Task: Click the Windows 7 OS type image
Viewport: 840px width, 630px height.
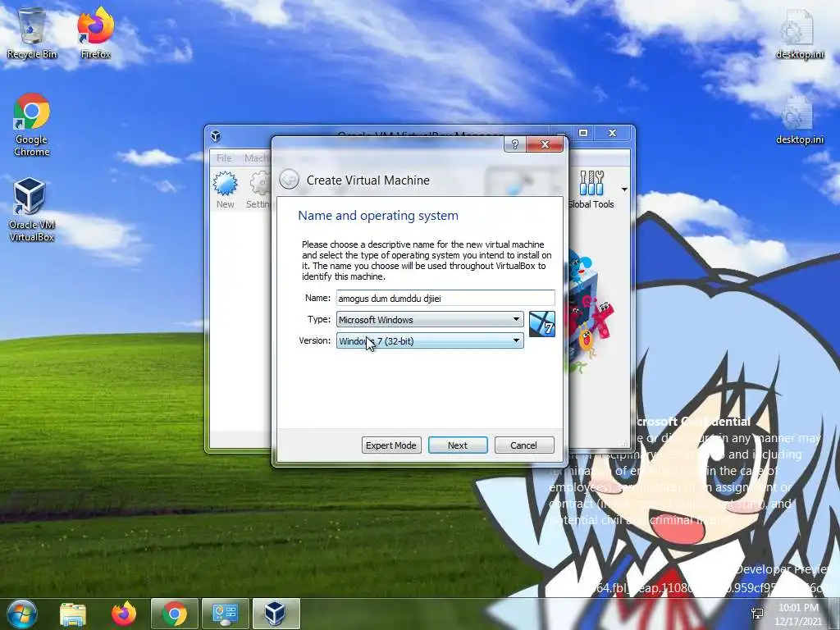Action: pos(541,324)
